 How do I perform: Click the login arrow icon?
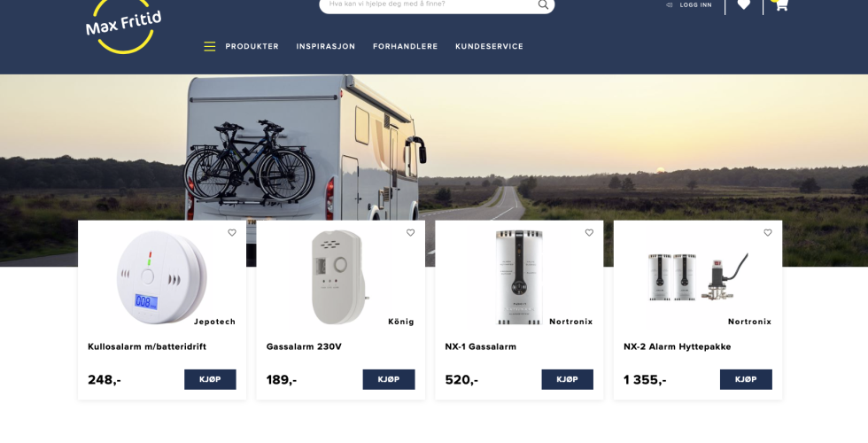pyautogui.click(x=670, y=5)
